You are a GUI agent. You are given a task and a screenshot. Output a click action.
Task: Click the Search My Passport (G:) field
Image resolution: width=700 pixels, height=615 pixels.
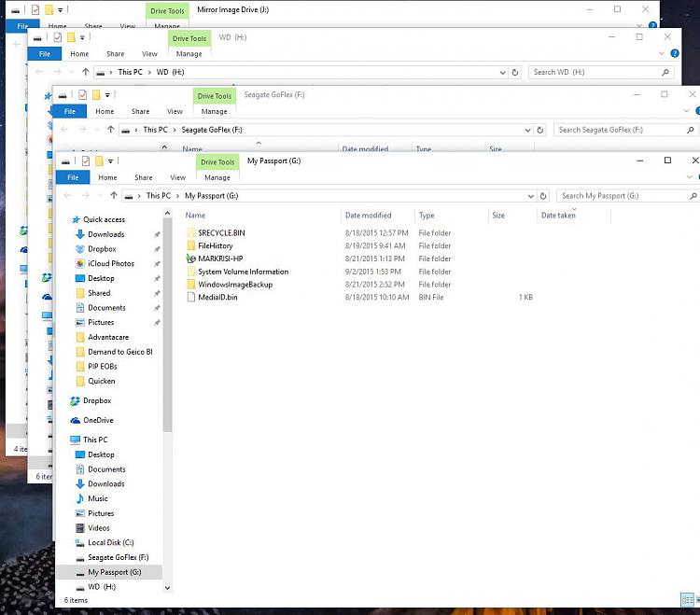(x=627, y=196)
